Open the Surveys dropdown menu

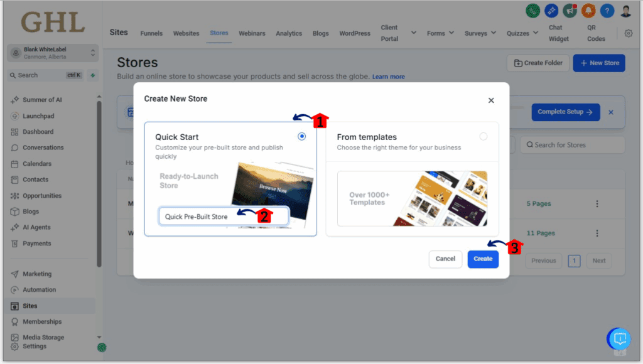pos(480,33)
